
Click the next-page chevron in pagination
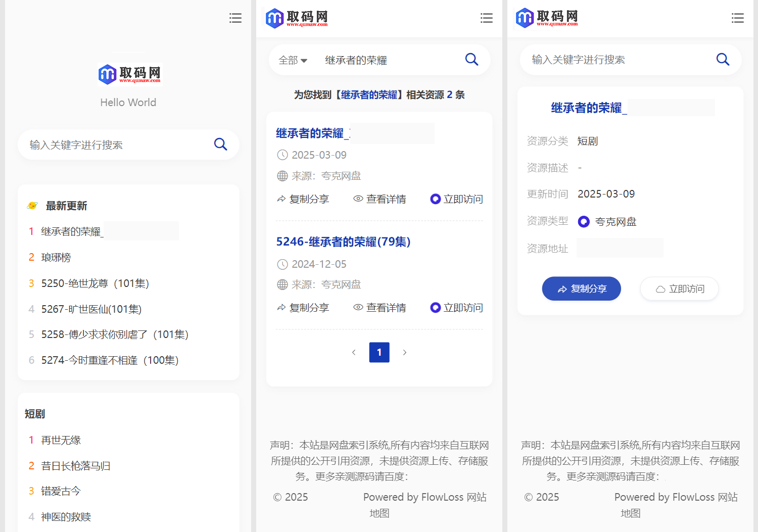(x=405, y=352)
